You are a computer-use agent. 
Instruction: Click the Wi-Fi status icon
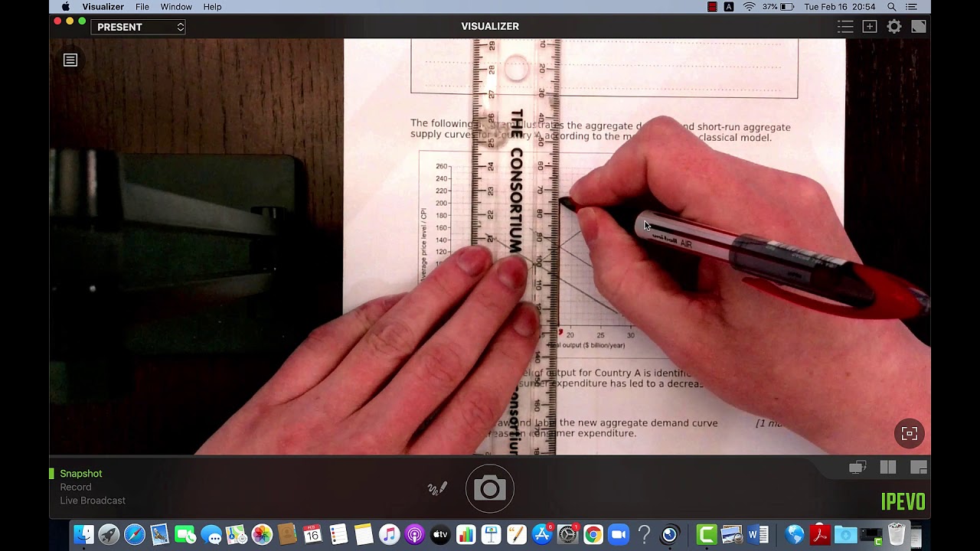(749, 7)
